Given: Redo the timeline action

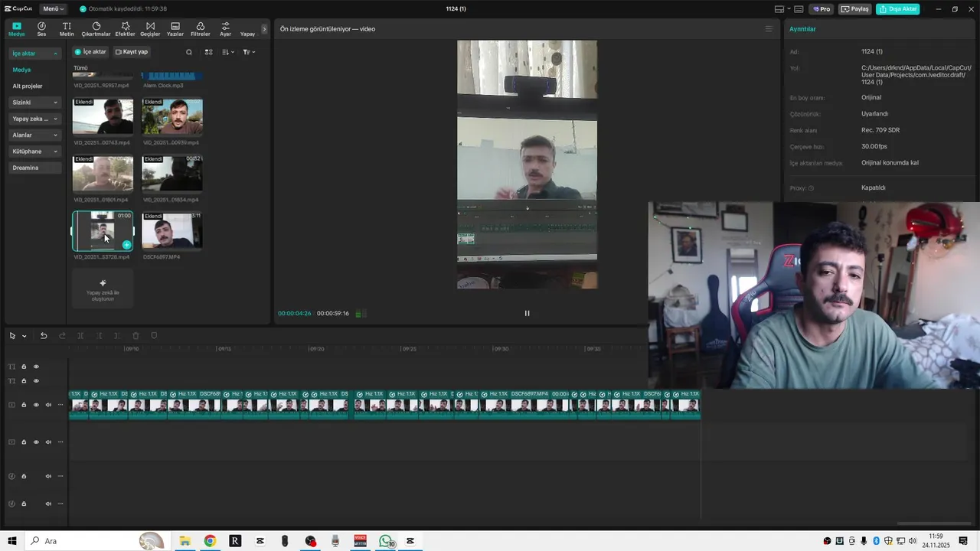Looking at the screenshot, I should tap(62, 336).
